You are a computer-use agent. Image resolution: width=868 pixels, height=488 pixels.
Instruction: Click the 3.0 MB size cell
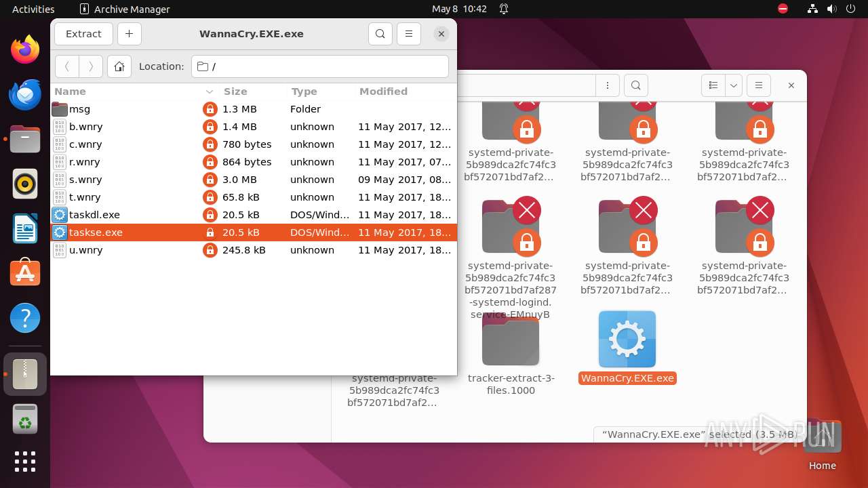pyautogui.click(x=239, y=180)
